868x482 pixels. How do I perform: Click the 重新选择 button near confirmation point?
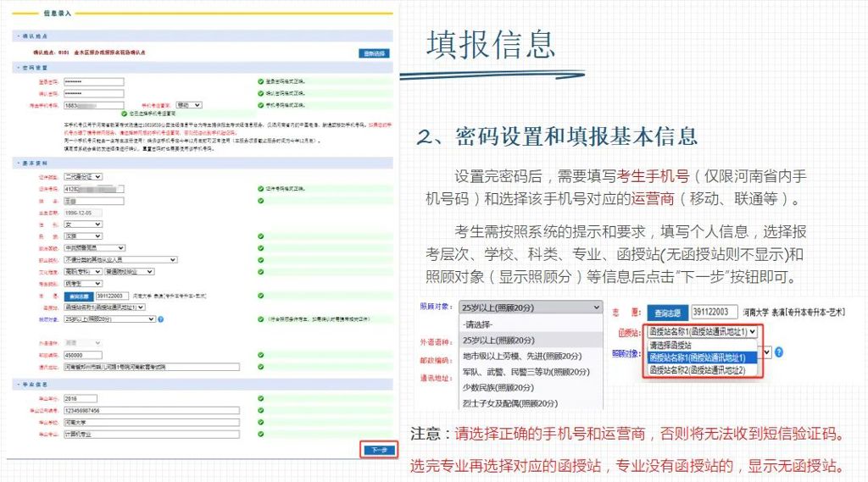(374, 53)
